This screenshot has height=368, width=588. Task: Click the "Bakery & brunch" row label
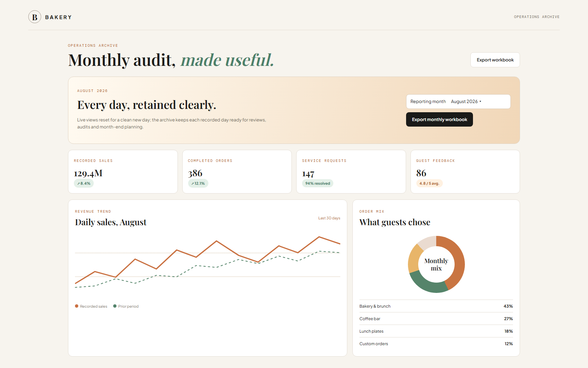[x=375, y=306]
